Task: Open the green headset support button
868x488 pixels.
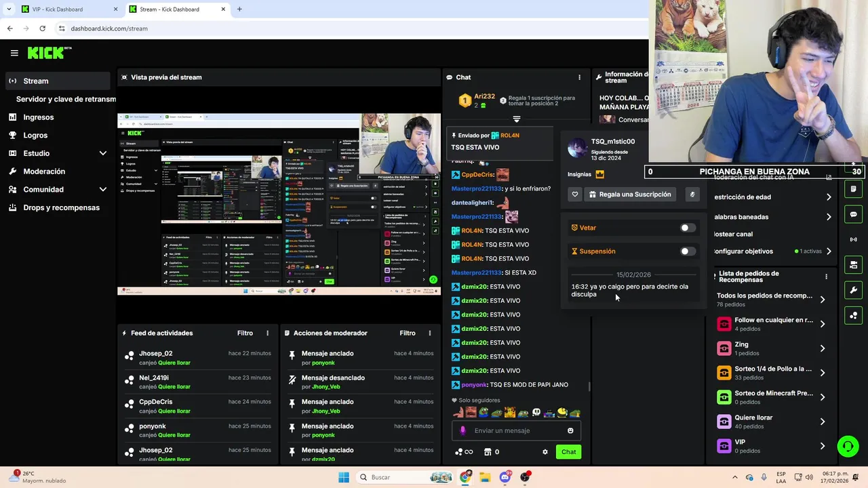Action: 848,446
